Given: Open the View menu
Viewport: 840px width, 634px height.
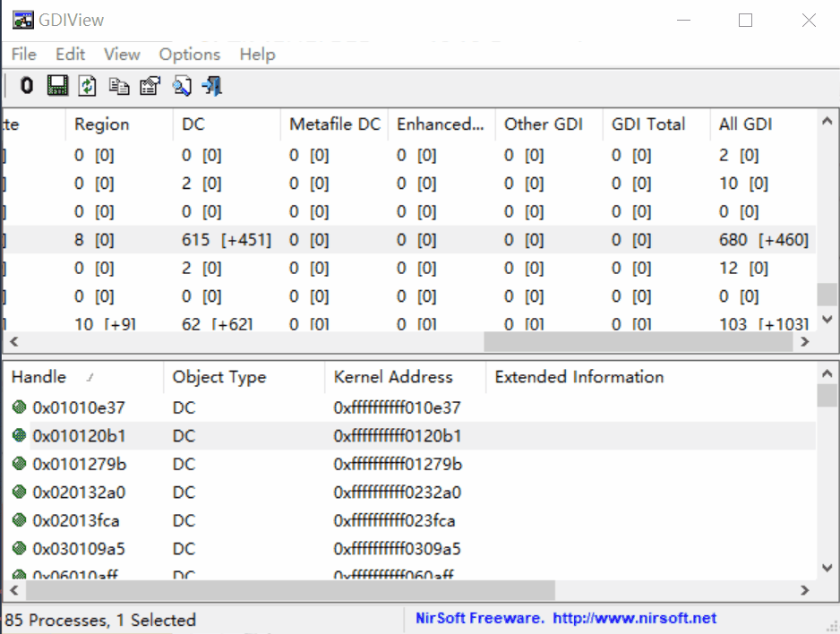Looking at the screenshot, I should [121, 54].
